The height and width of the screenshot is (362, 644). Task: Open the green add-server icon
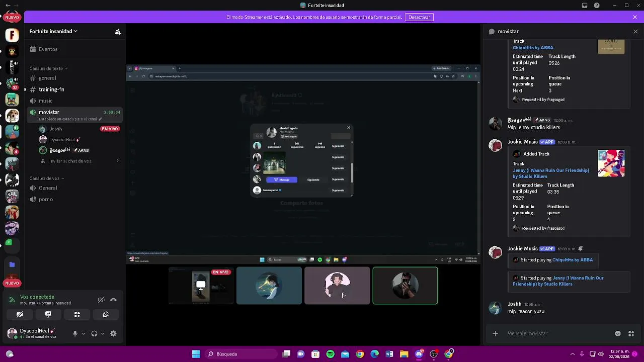point(9,243)
